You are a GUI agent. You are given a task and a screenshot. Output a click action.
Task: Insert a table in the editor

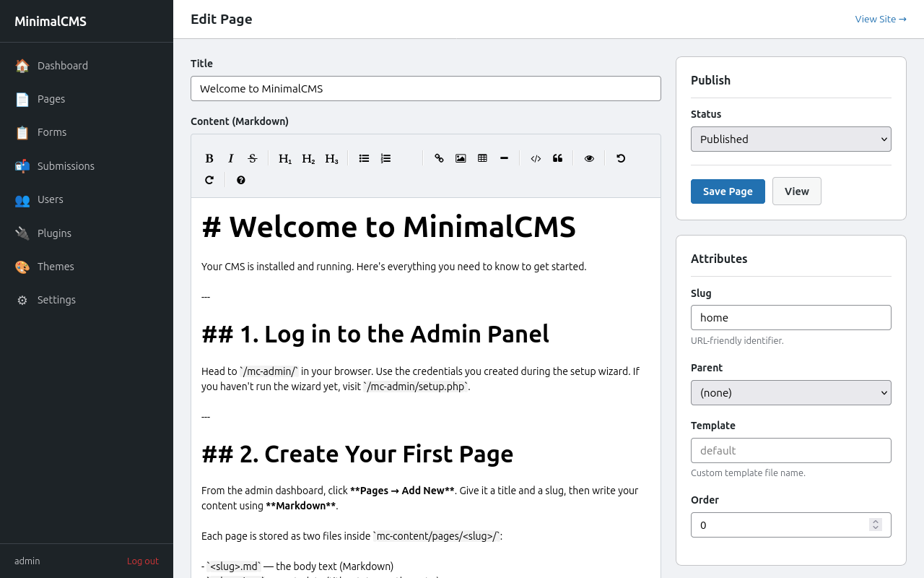pos(482,158)
